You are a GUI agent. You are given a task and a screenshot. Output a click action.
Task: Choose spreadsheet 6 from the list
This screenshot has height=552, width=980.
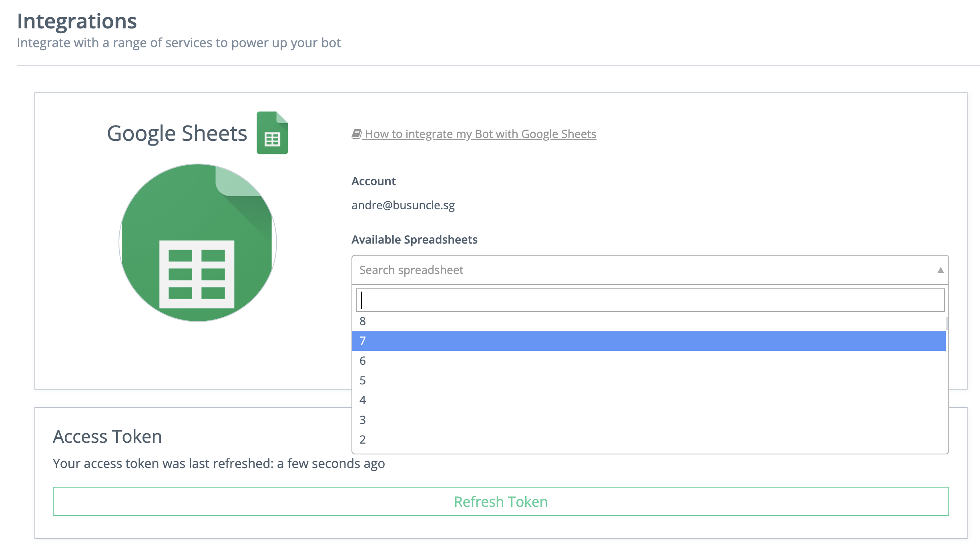click(649, 361)
